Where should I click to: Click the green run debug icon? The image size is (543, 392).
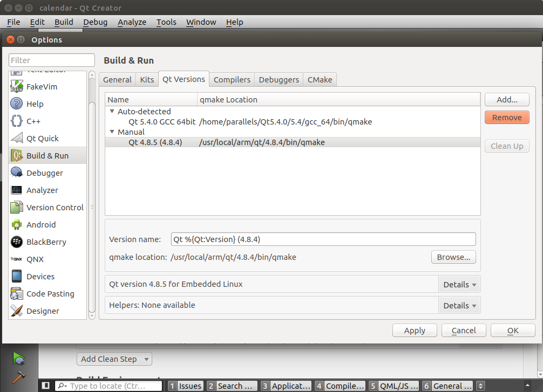pos(19,359)
